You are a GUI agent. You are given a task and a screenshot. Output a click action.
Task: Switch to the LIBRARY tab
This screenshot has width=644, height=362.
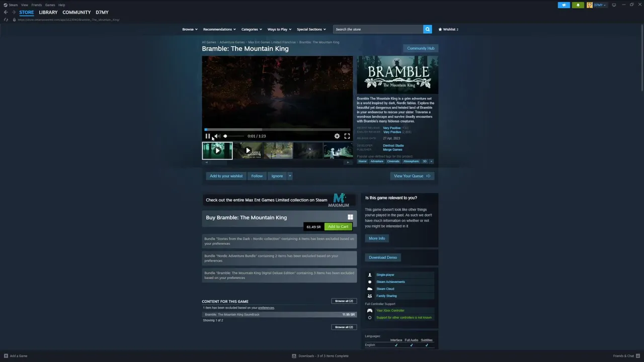(x=48, y=12)
